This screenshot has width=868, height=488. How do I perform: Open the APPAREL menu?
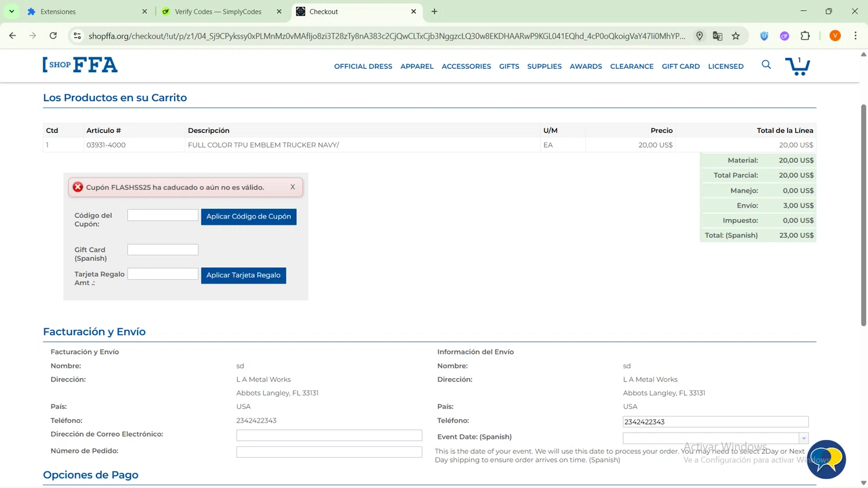click(x=417, y=66)
